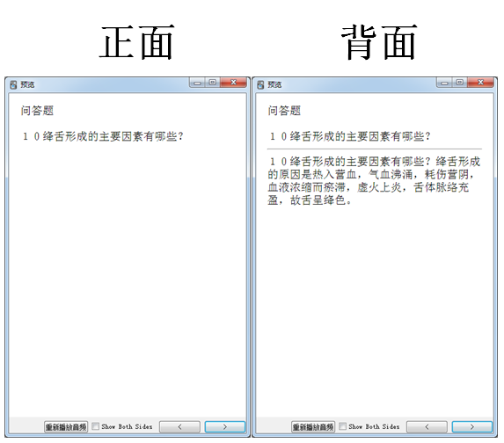Minimize the right preview window
The height and width of the screenshot is (443, 504).
pyautogui.click(x=444, y=83)
